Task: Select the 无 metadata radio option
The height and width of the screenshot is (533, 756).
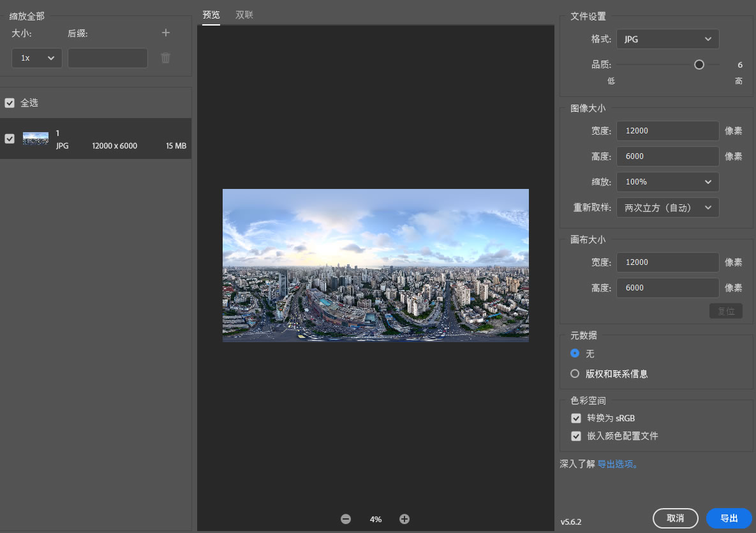Action: [x=575, y=354]
